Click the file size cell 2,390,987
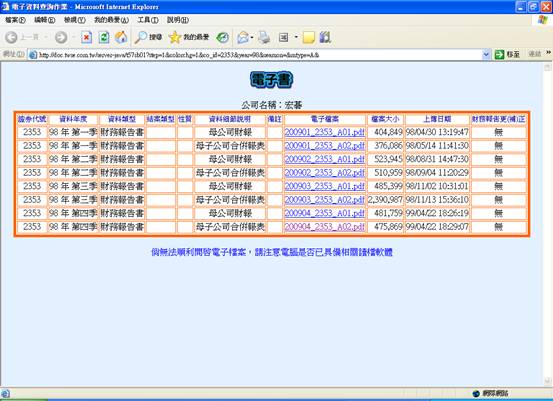 [385, 200]
